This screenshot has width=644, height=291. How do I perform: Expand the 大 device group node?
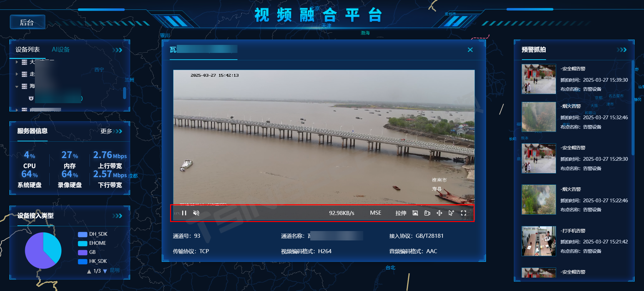pyautogui.click(x=17, y=62)
